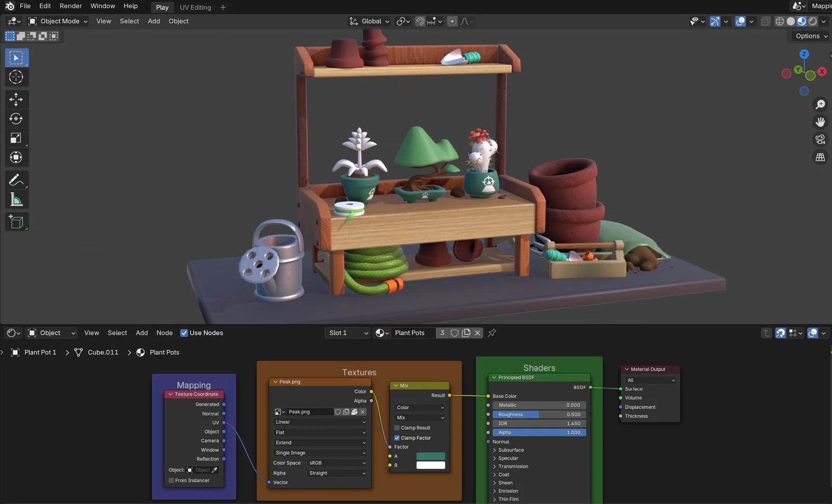This screenshot has width=832, height=504.
Task: Open the Object Mode dropdown
Action: click(58, 21)
